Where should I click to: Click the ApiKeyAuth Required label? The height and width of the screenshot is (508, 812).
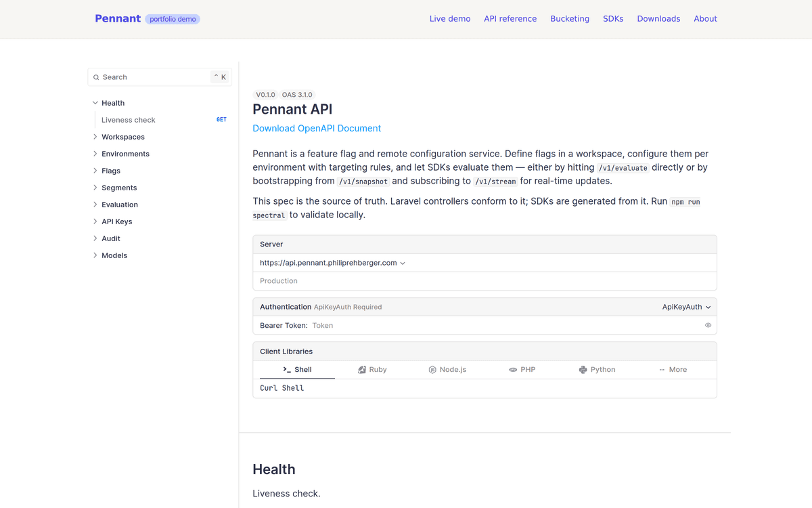(348, 307)
